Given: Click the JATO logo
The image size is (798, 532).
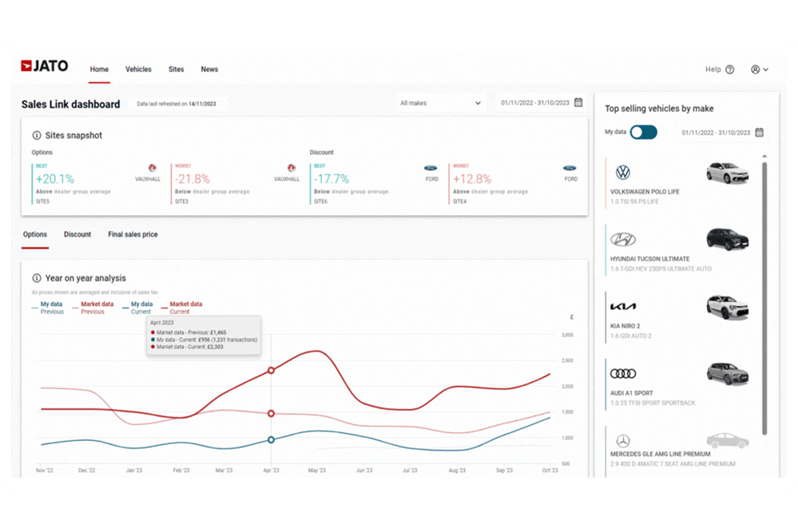Looking at the screenshot, I should click(x=45, y=66).
